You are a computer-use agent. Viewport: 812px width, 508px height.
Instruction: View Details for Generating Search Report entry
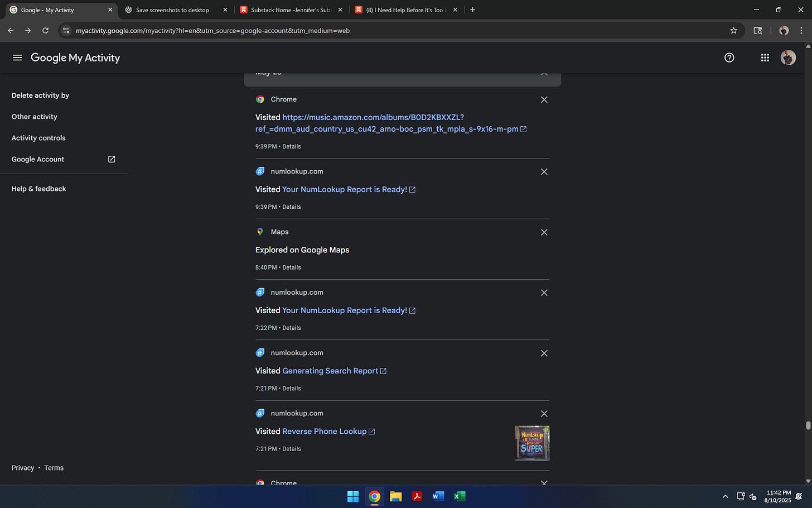pyautogui.click(x=291, y=388)
